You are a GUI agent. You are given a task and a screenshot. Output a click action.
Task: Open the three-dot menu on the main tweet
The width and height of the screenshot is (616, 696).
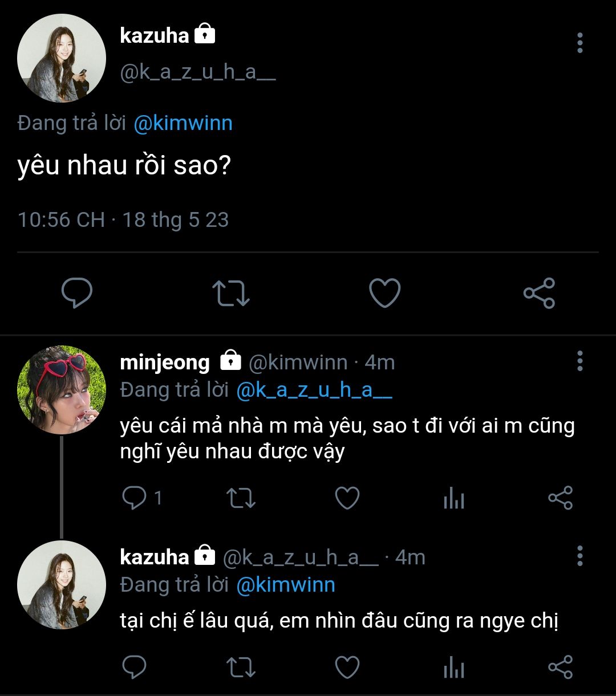coord(580,43)
